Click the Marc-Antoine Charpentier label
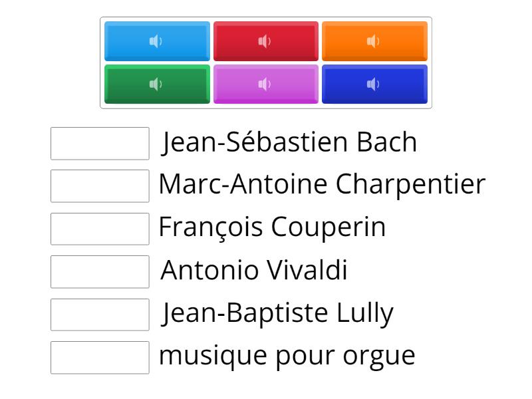Viewport: 532px width, 399px height. [x=322, y=184]
